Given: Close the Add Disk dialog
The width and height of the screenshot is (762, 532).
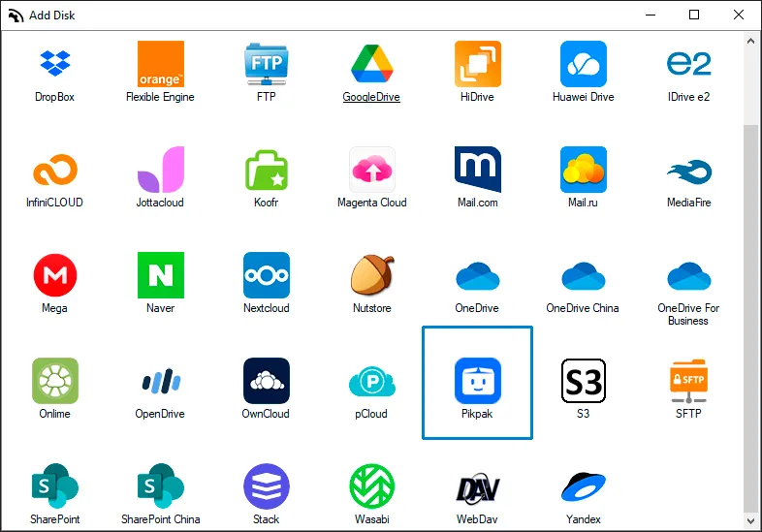Looking at the screenshot, I should 738,16.
